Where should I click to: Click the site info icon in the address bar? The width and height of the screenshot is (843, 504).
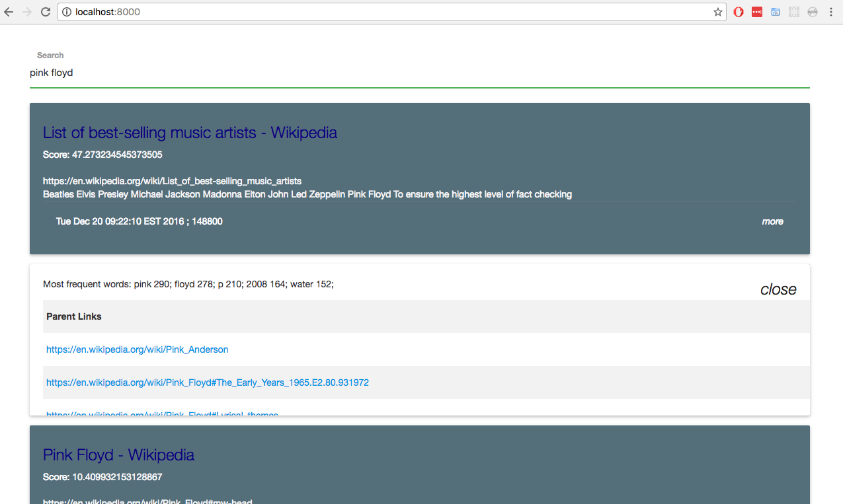pyautogui.click(x=67, y=12)
